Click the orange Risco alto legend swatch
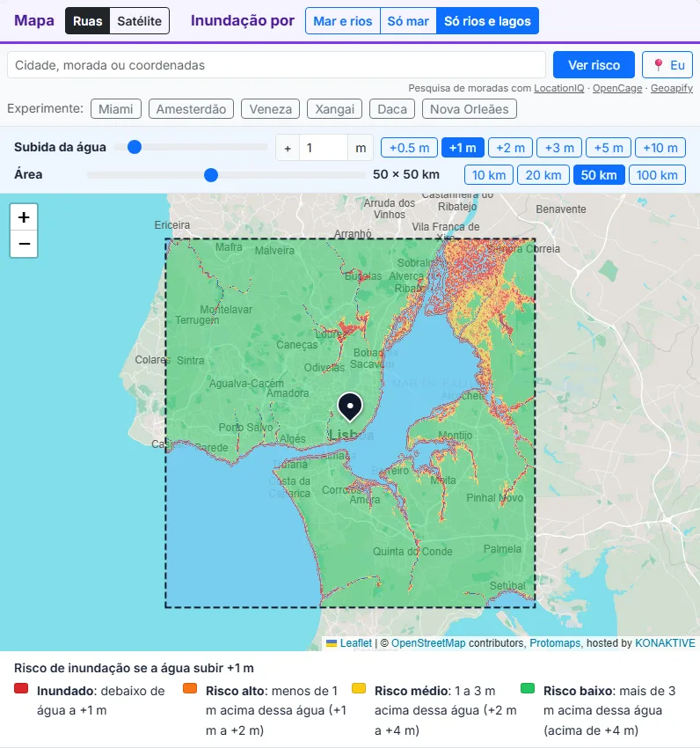 coord(190,688)
